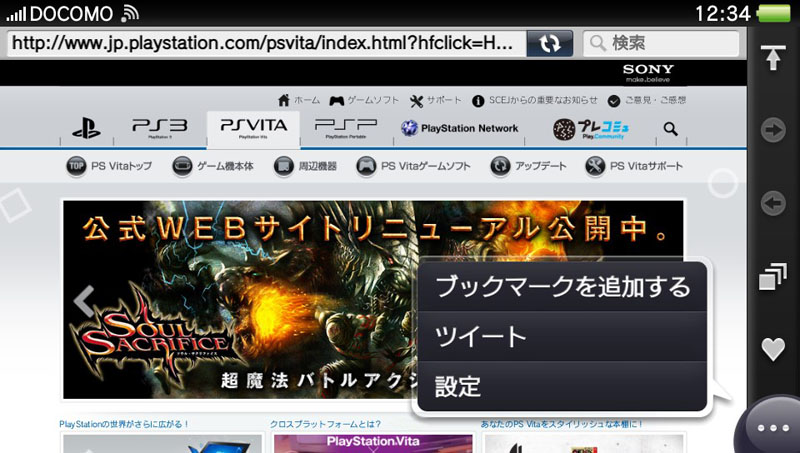Screen dimensions: 800x453
Task: Tap the scroll-to-top arrow icon
Action: (x=772, y=57)
